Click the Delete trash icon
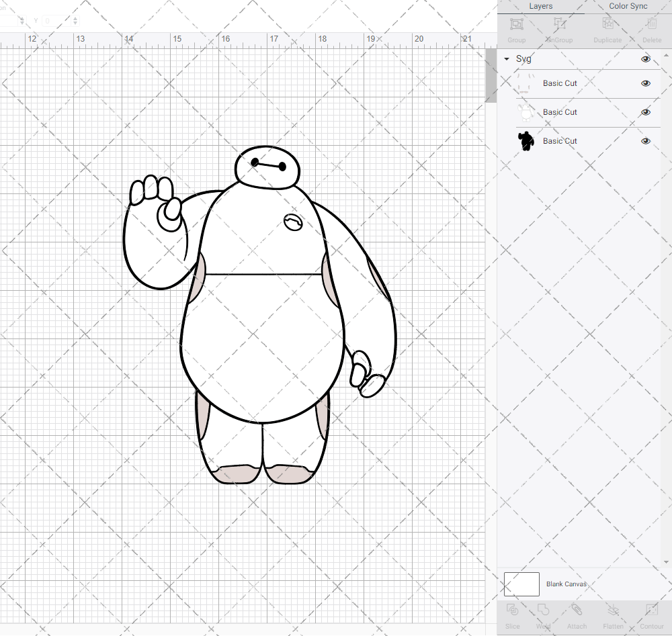This screenshot has height=636, width=672. point(652,24)
